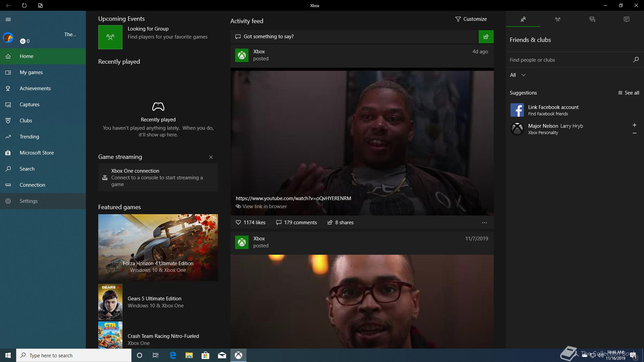Remove Major Nelson suggestion with minus
This screenshot has height=362, width=644.
pos(634,133)
